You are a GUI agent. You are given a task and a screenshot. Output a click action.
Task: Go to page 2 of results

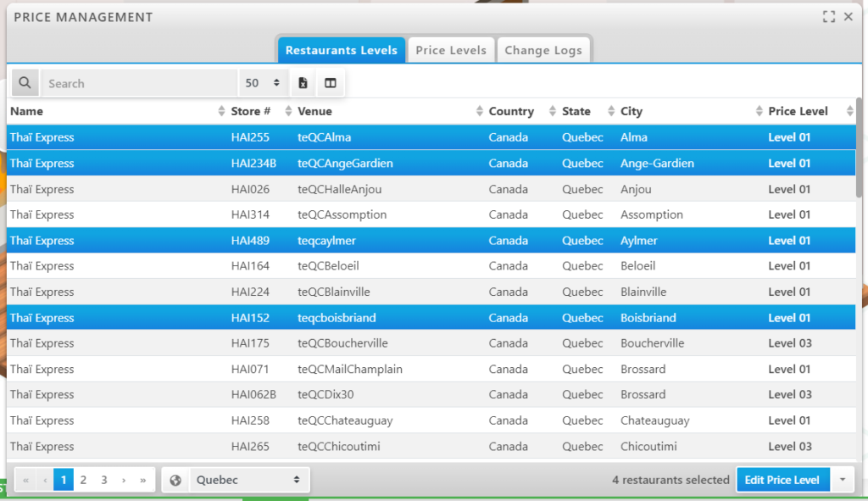pyautogui.click(x=83, y=480)
